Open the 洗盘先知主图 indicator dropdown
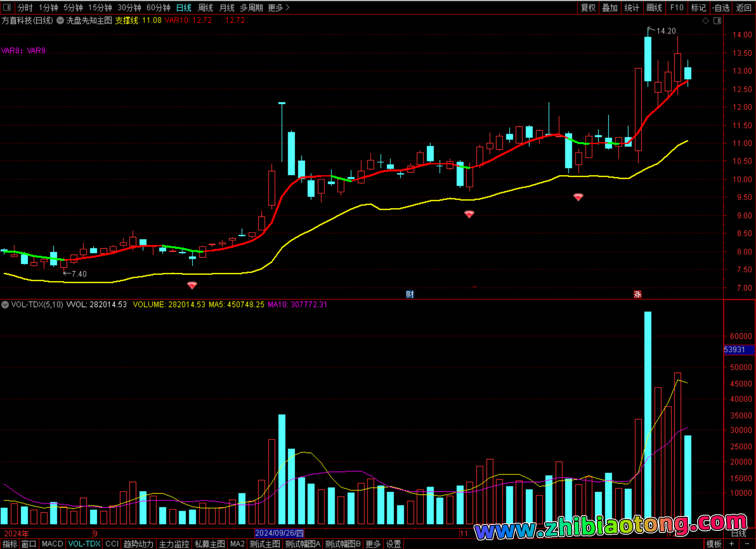Viewport: 756px width, 549px height. click(x=60, y=20)
